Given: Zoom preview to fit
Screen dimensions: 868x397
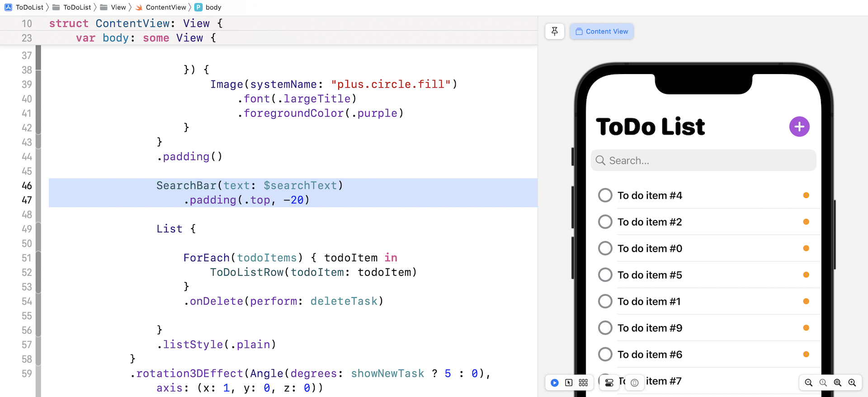Looking at the screenshot, I should click(838, 383).
